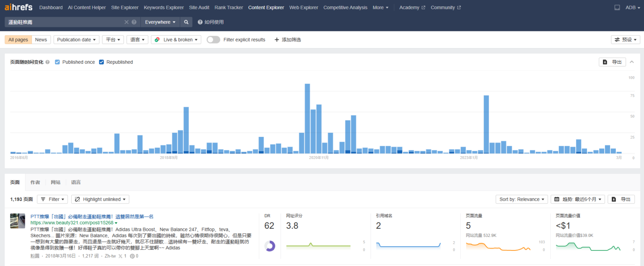Click the magnifier search button
Viewport: 644px width, 266px height.
coord(186,22)
